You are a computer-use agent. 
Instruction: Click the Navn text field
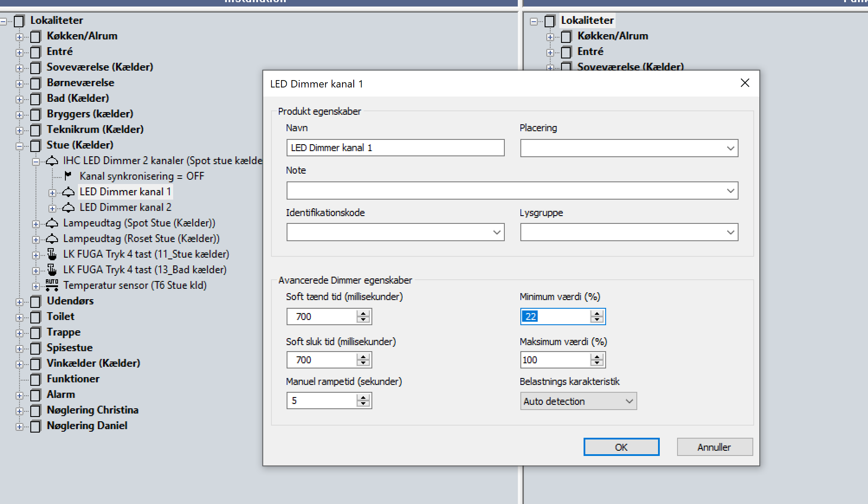[x=395, y=148]
